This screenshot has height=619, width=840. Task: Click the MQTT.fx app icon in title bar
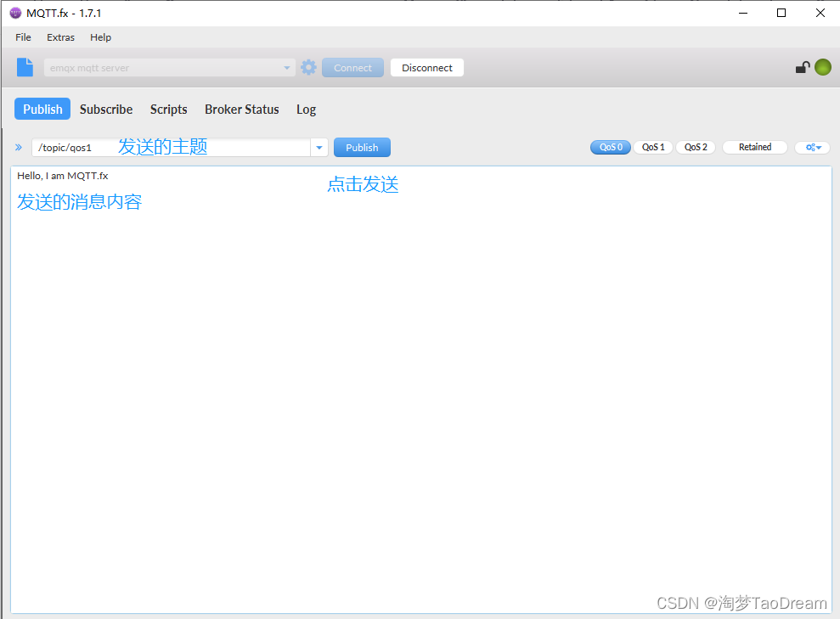(x=15, y=13)
